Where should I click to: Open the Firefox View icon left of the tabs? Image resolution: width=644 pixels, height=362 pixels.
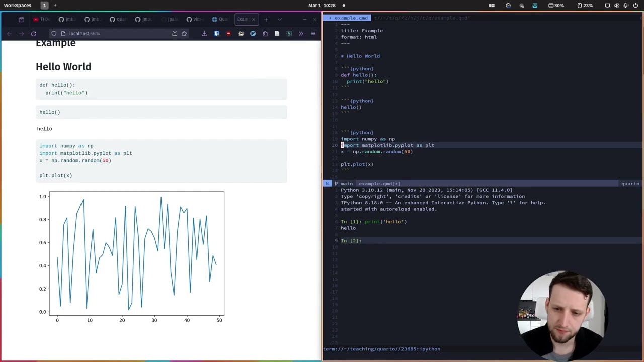21,20
